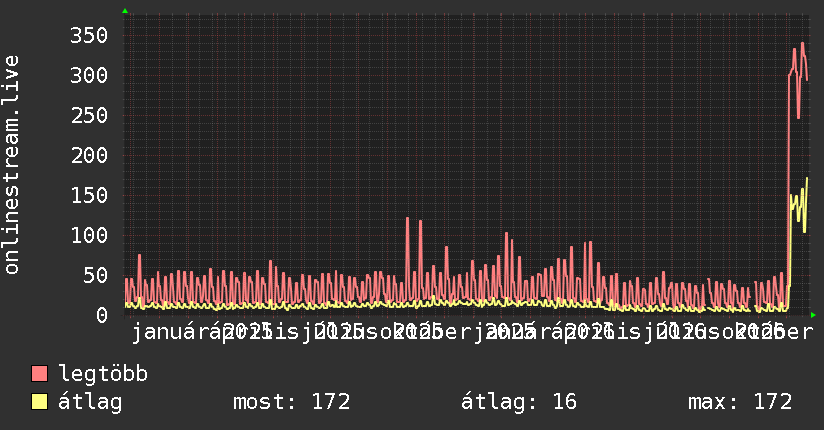Click the 150 y-axis tick label
The image size is (824, 430).
[x=89, y=195]
